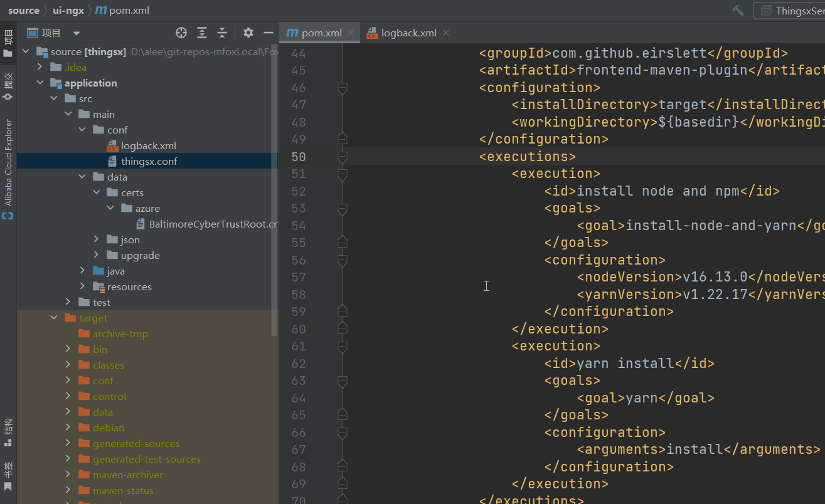Fold the goals block at line 53
The height and width of the screenshot is (504, 825).
click(342, 208)
